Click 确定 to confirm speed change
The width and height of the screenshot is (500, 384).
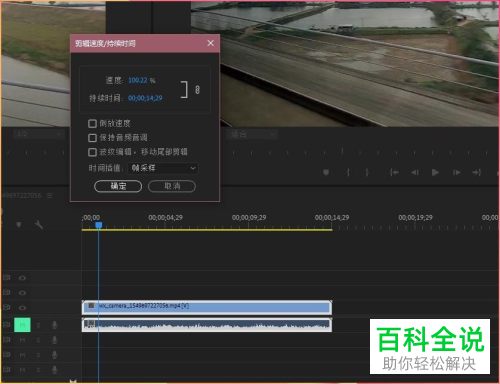coord(118,186)
